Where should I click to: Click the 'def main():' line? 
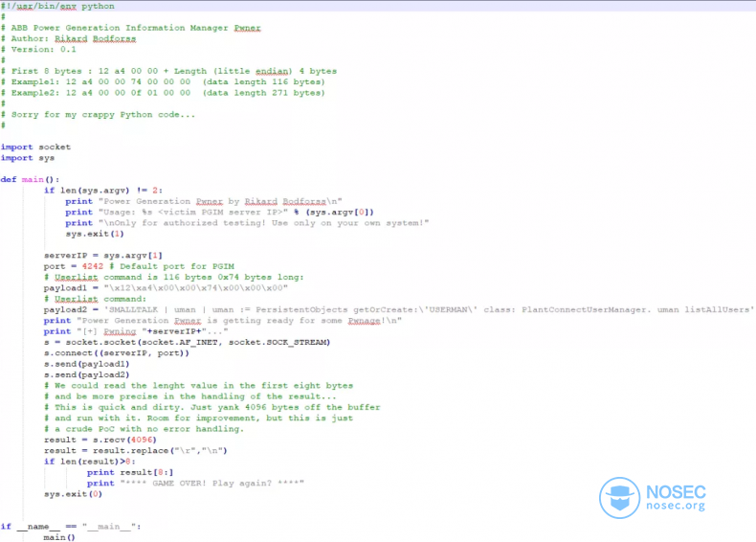click(30, 179)
